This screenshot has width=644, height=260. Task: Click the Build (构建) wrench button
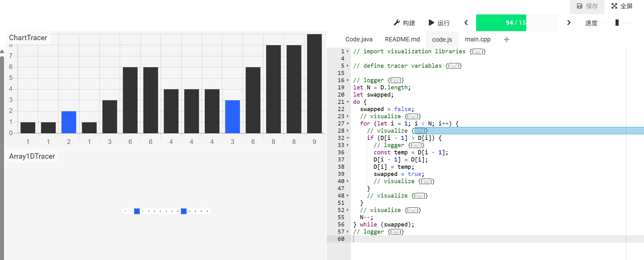(404, 23)
